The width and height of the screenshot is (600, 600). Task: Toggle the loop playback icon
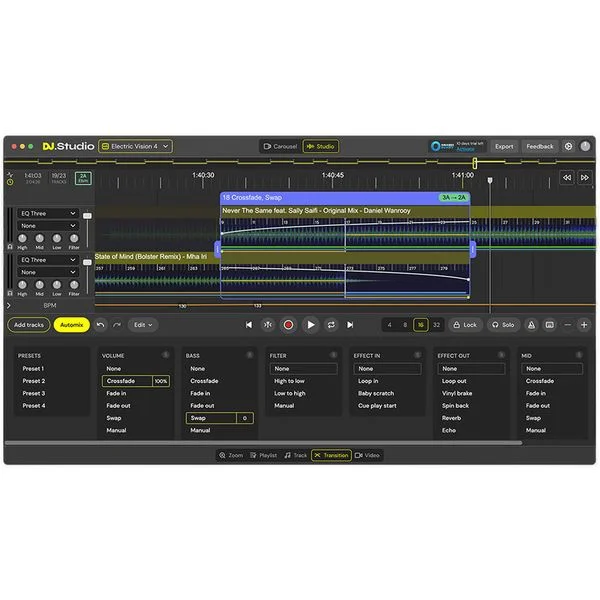coord(331,325)
